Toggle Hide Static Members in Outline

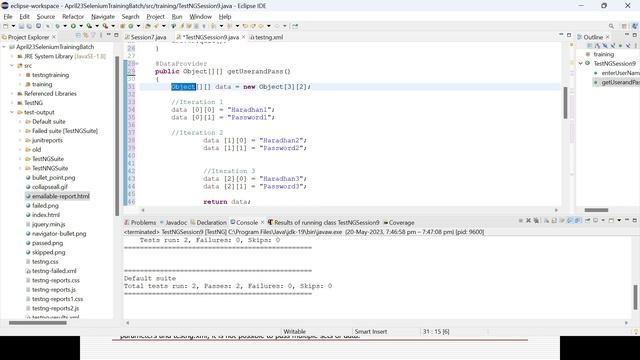tap(613, 46)
